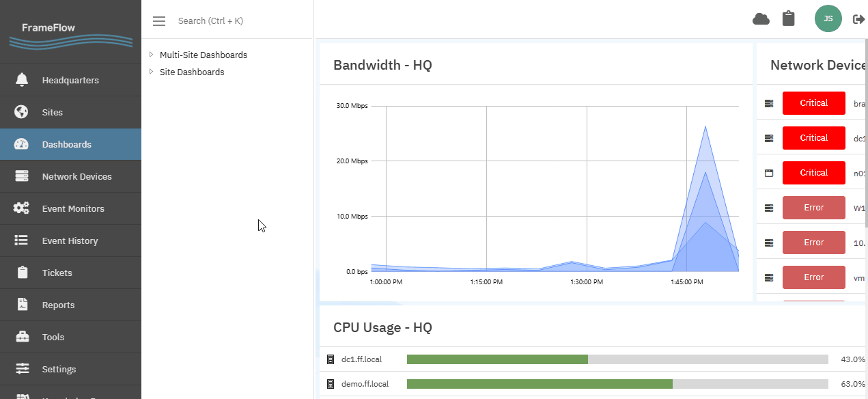Click the first Error status button
Screen dimensions: 868x399
813,208
